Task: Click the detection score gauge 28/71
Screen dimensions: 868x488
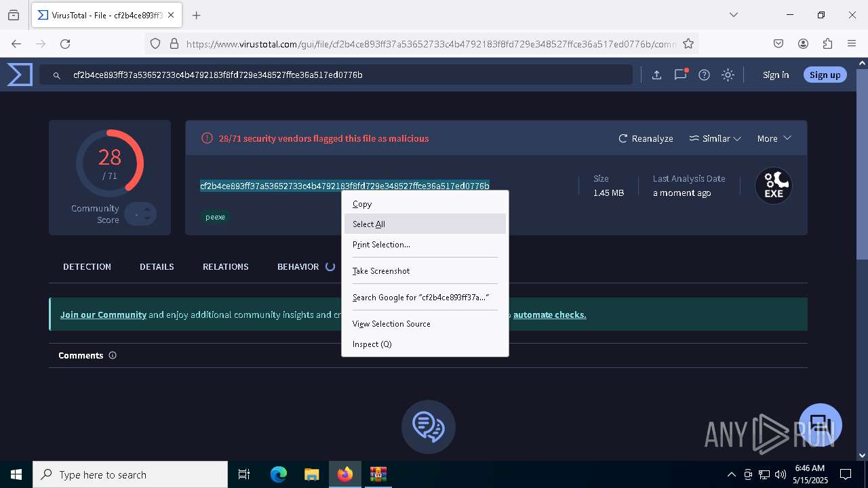Action: click(109, 163)
